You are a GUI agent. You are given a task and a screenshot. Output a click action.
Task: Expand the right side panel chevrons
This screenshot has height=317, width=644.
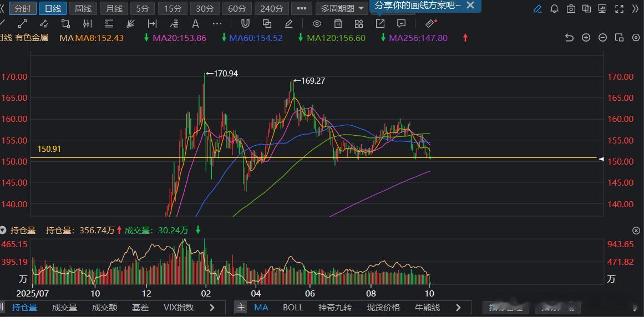click(635, 9)
